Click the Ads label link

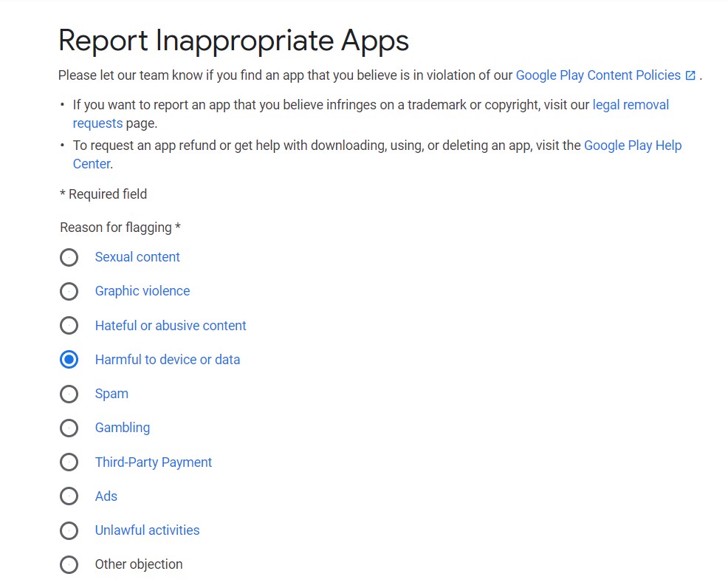pos(106,496)
